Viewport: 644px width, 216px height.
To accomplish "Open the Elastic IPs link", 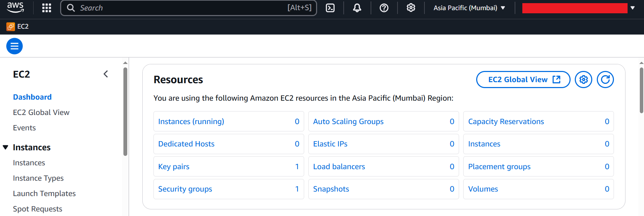I will tap(330, 144).
